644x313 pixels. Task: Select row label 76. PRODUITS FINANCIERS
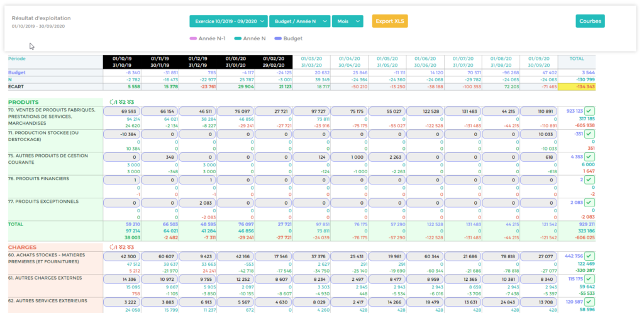click(38, 179)
